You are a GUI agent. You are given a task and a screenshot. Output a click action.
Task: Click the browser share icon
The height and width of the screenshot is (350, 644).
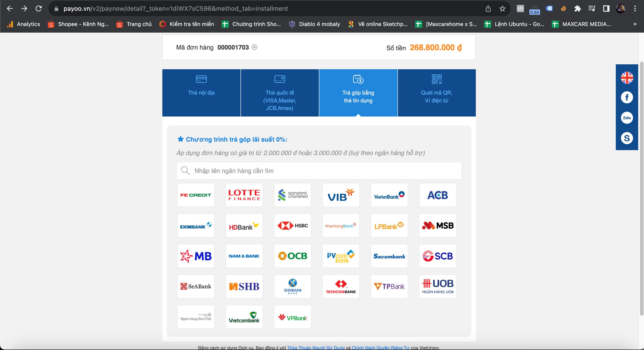[x=488, y=9]
